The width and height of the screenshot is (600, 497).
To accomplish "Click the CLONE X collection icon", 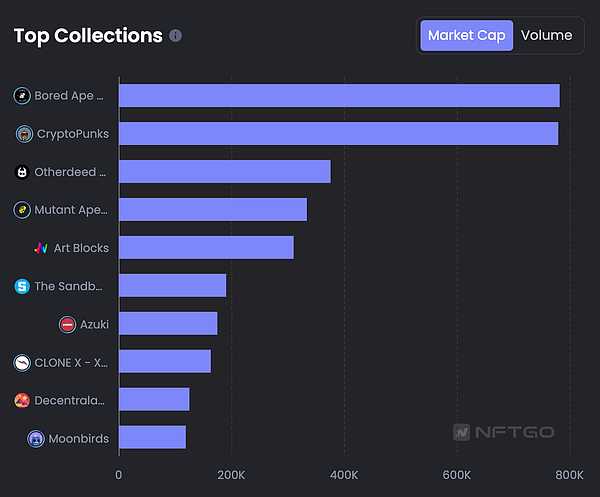I will tap(22, 362).
